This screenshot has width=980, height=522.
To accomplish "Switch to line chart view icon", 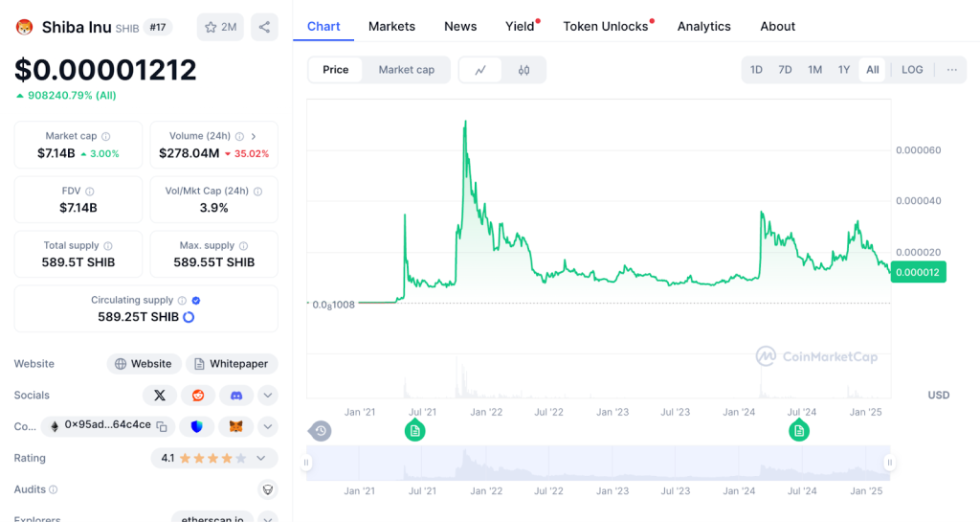I will tap(480, 70).
